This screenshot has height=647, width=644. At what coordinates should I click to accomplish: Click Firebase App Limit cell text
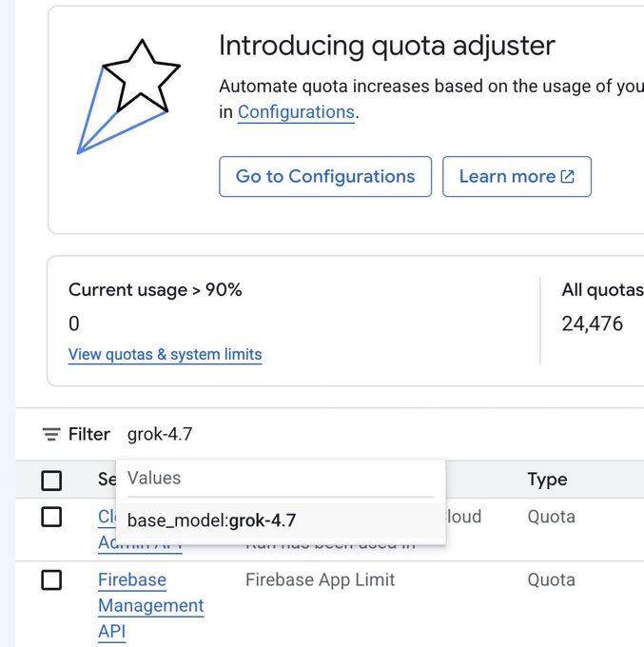[x=321, y=580]
